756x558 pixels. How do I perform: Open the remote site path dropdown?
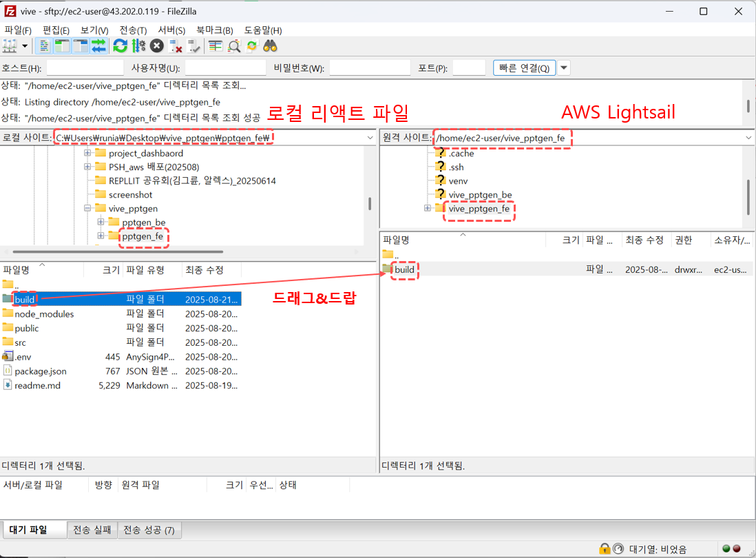tap(748, 138)
